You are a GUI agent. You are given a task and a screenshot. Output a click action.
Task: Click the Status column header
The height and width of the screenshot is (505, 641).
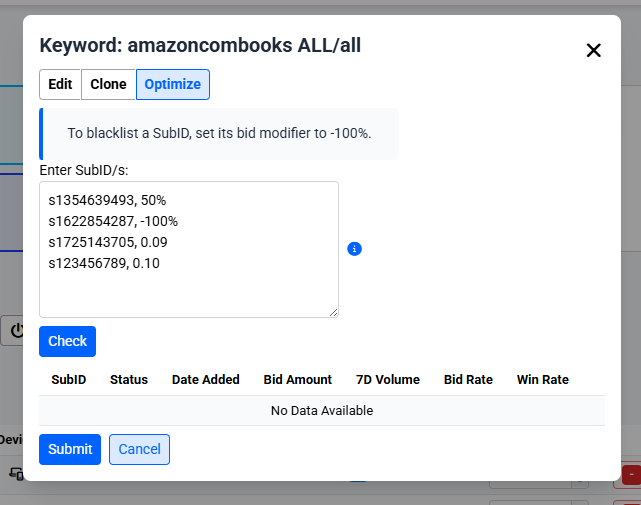129,379
